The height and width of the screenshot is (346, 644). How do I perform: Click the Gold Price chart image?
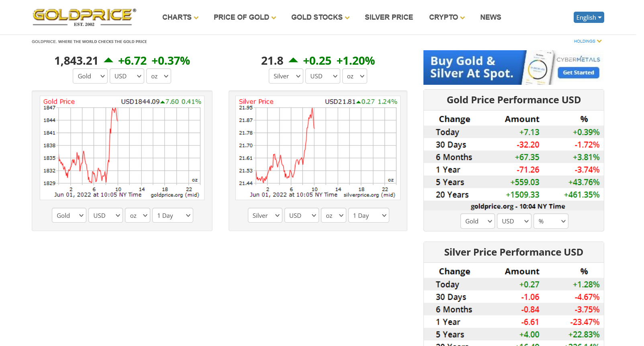[122, 147]
